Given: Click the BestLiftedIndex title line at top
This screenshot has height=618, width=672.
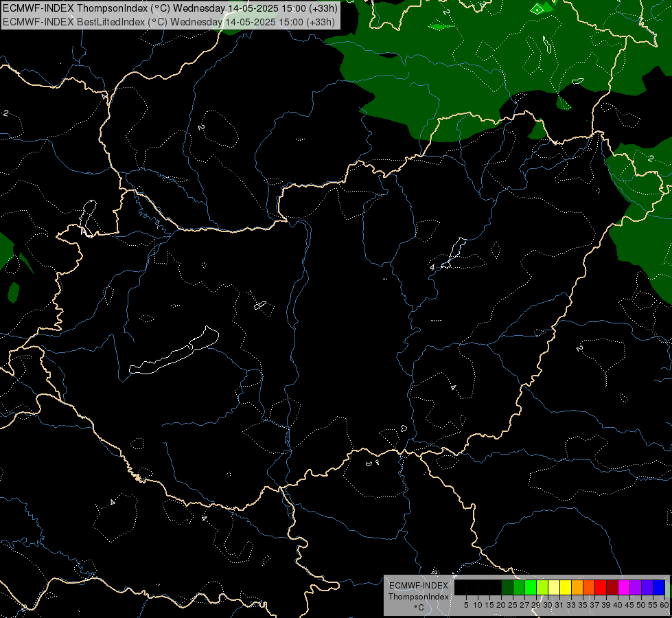Looking at the screenshot, I should (169, 22).
